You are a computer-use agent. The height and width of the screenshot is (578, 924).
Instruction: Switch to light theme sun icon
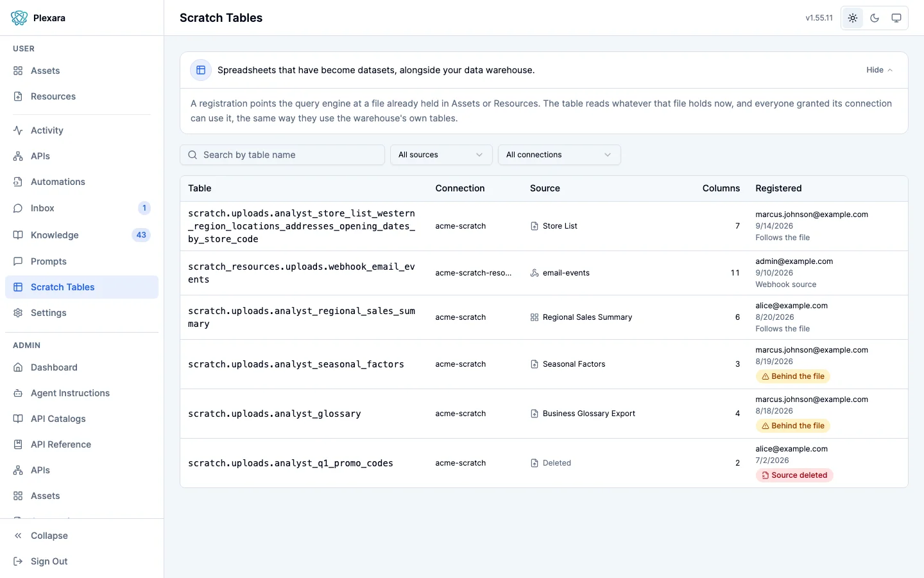click(x=853, y=18)
